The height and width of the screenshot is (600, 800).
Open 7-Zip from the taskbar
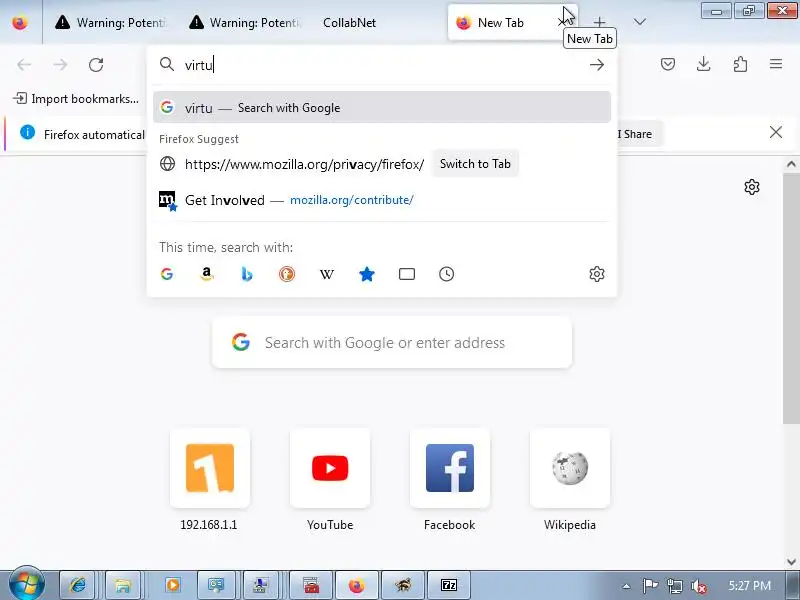(x=448, y=585)
